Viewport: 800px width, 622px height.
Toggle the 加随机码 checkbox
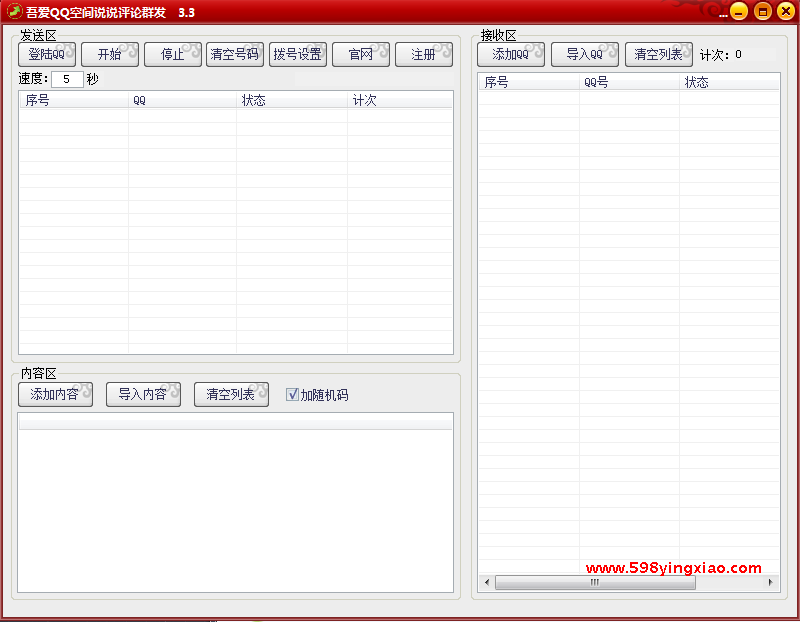(x=292, y=394)
